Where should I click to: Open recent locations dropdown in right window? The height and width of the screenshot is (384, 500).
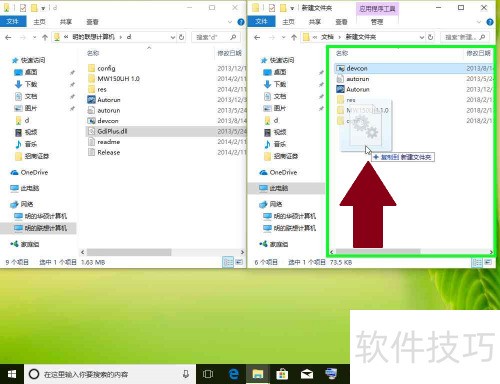pyautogui.click(x=284, y=37)
